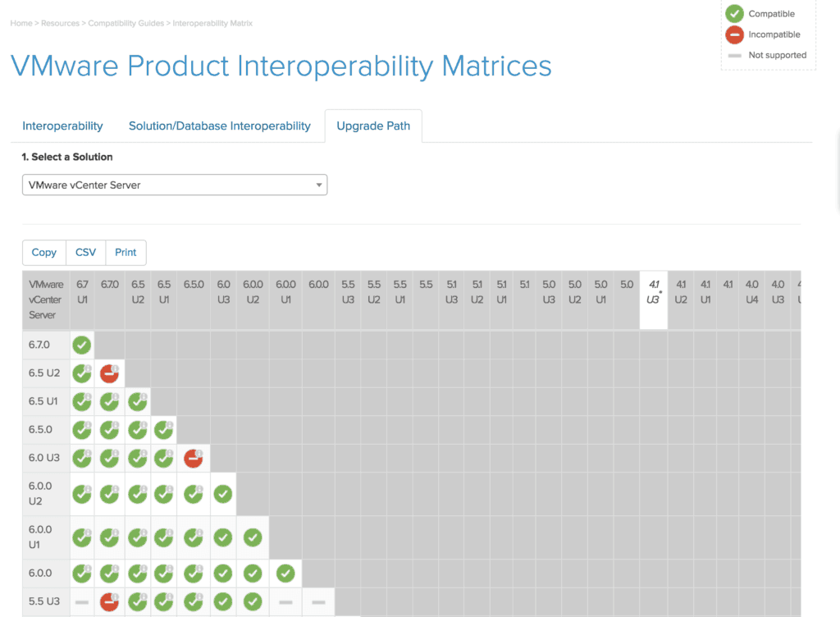Click the green compatible check in the 6.7.0 row

tap(82, 345)
